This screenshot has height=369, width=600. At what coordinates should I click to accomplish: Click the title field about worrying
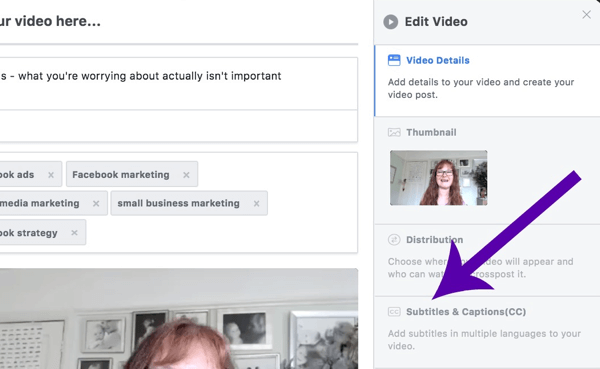pyautogui.click(x=179, y=83)
